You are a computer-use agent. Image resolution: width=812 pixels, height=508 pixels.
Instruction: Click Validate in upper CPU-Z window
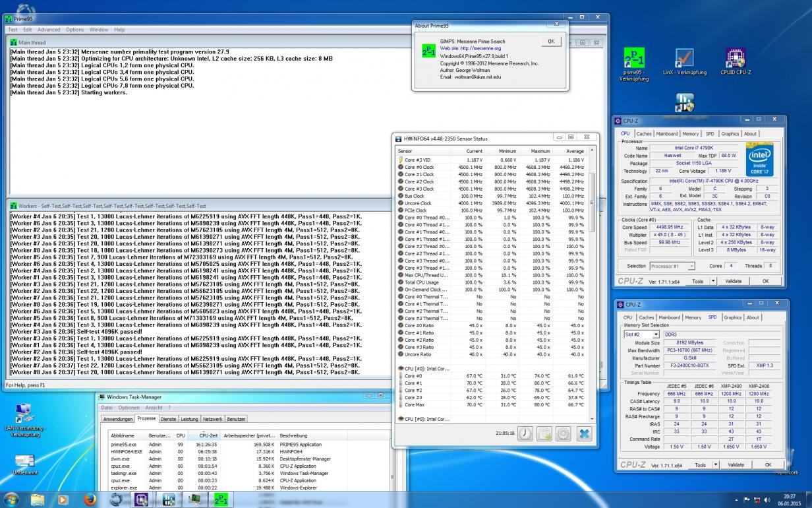point(733,281)
